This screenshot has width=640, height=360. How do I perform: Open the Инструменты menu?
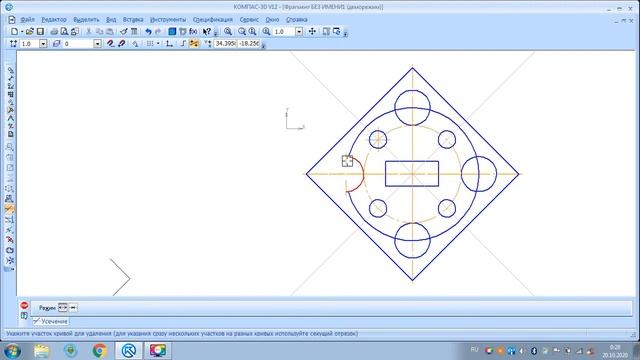click(168, 20)
